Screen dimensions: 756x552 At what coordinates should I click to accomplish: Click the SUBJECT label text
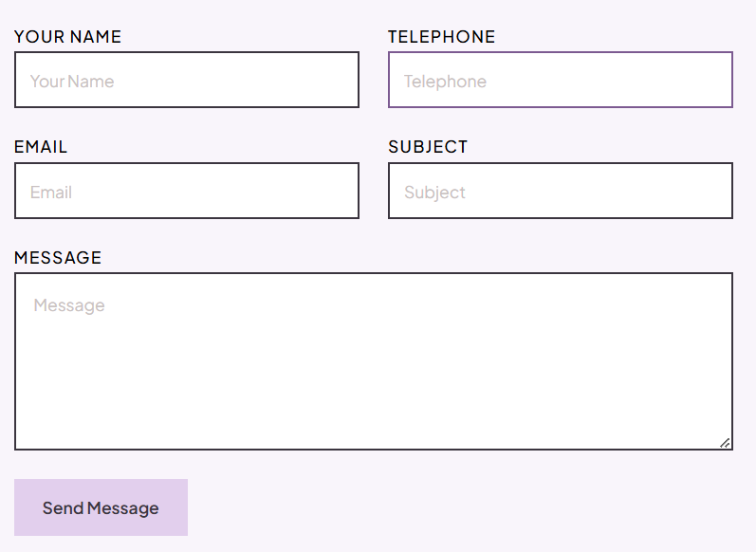pyautogui.click(x=428, y=147)
